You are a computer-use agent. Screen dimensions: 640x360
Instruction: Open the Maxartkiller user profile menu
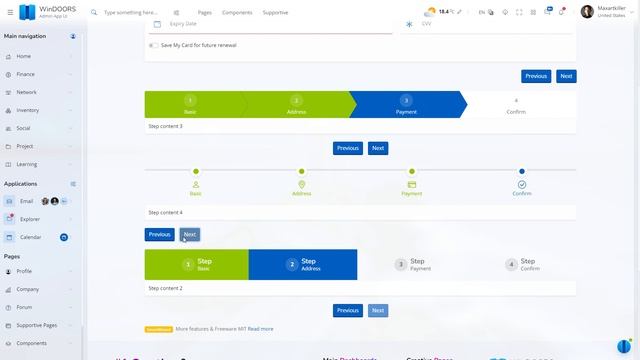pyautogui.click(x=607, y=11)
